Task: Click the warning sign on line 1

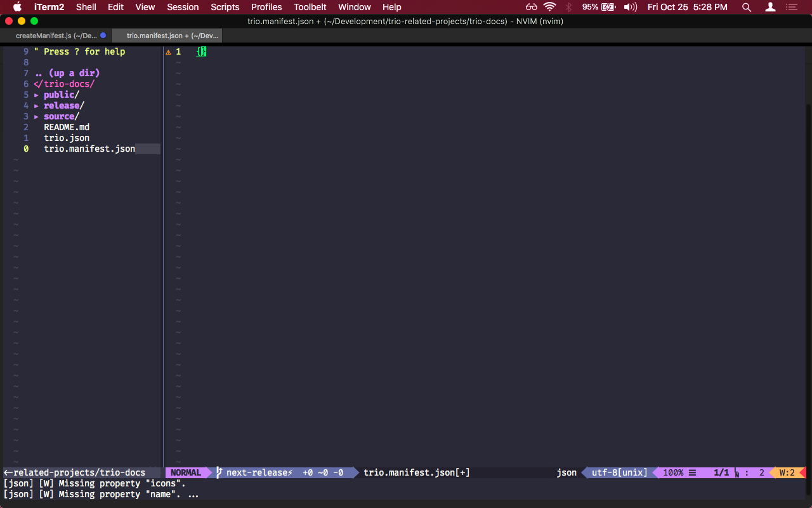Action: coord(168,52)
